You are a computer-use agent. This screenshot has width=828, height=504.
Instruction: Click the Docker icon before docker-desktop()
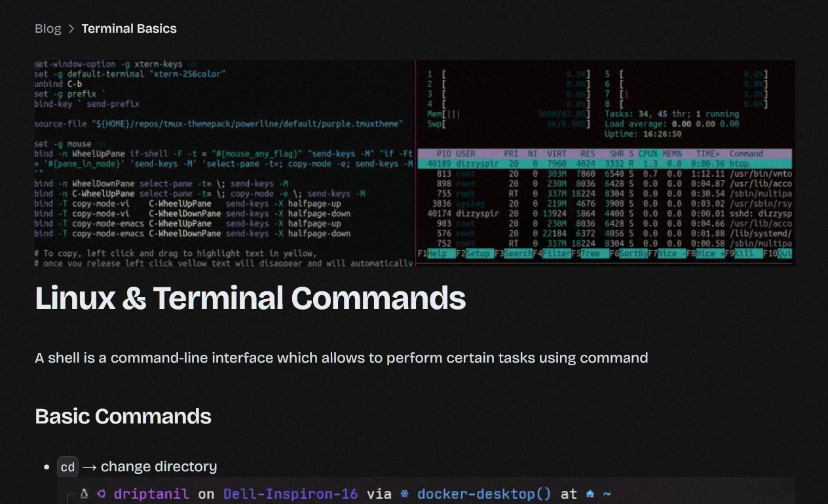click(404, 494)
